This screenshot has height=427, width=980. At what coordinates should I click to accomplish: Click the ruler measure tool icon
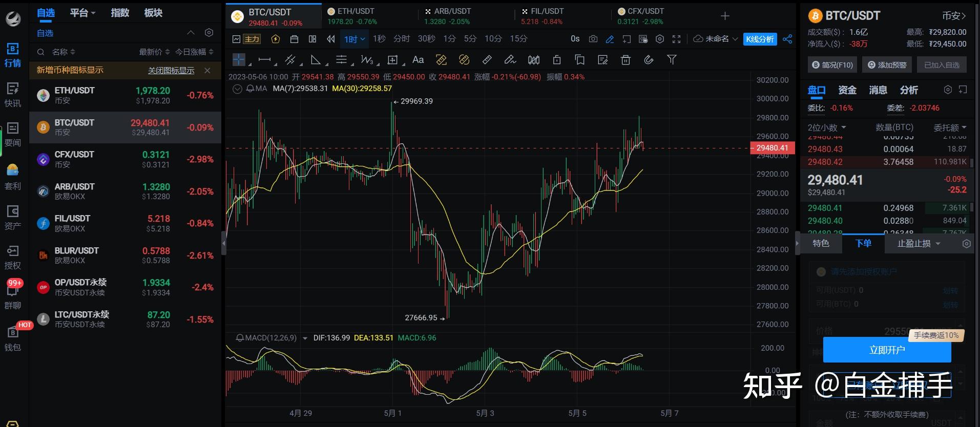[x=487, y=60]
